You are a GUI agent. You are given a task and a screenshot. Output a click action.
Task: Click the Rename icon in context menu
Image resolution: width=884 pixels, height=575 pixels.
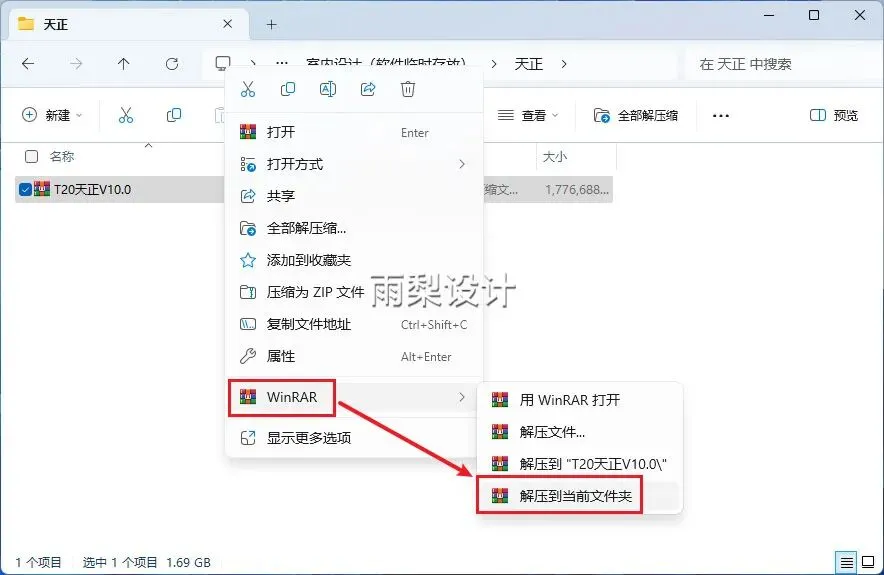point(328,89)
